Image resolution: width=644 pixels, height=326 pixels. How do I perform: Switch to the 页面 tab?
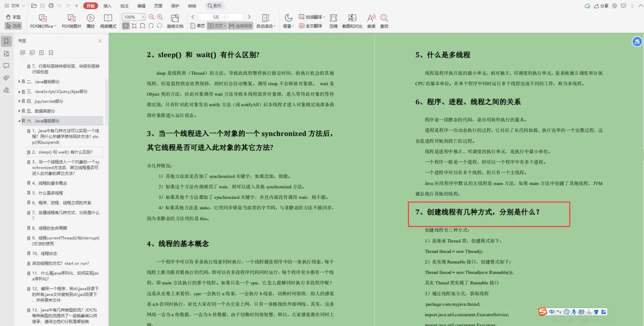click(x=158, y=6)
